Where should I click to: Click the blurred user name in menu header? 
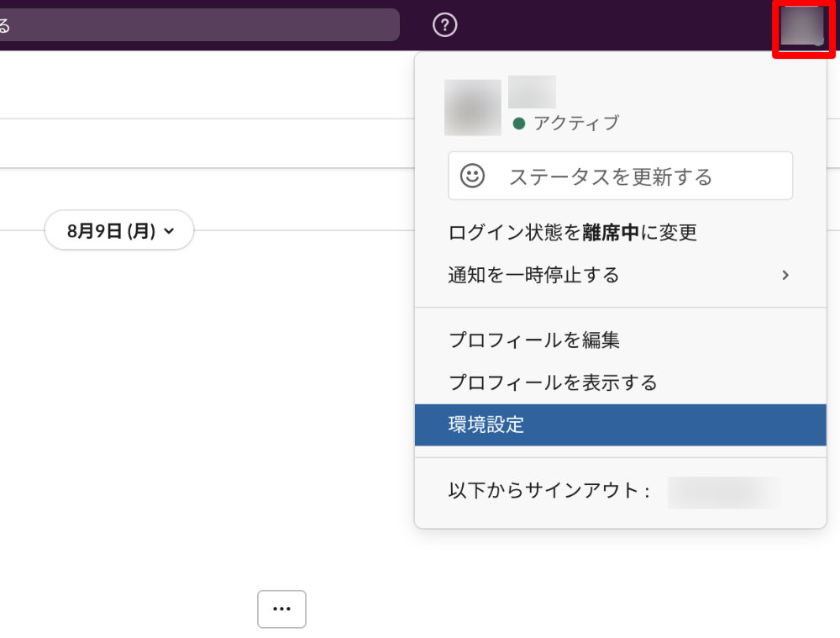click(532, 92)
